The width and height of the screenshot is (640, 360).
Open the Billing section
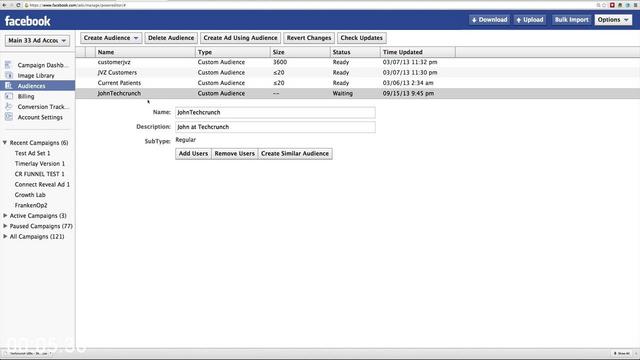point(26,96)
